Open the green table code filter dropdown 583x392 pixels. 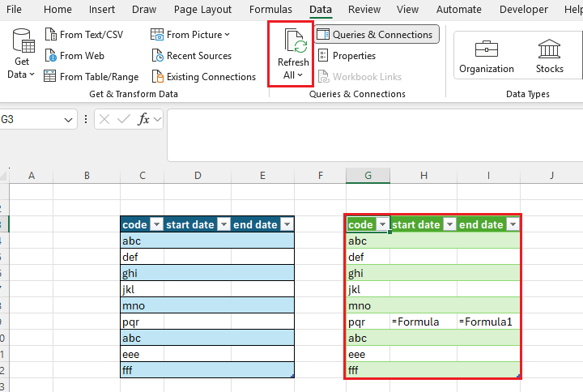382,224
